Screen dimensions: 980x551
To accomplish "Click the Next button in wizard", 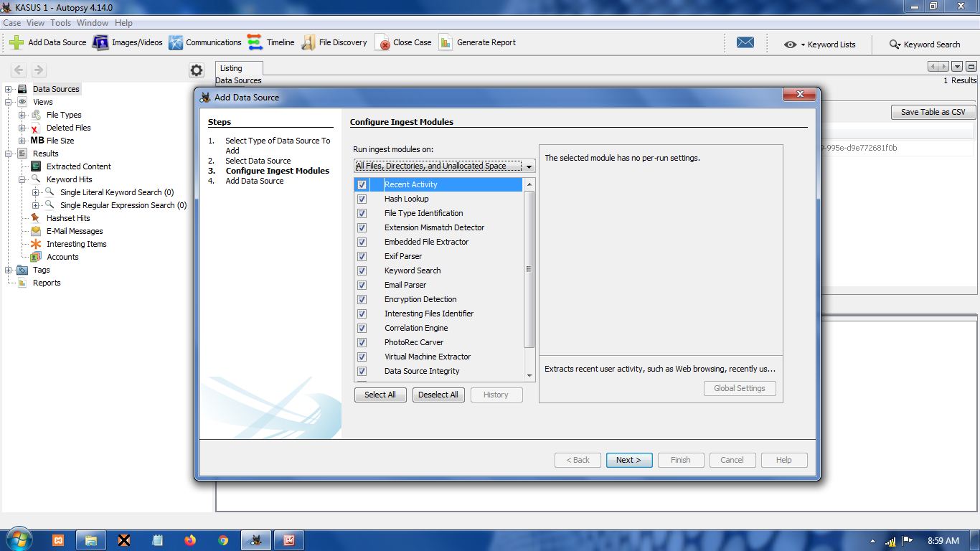I will tap(628, 460).
